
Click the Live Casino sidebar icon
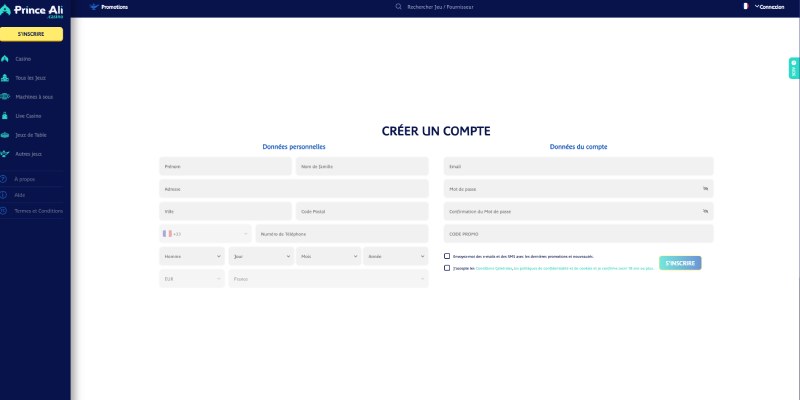[x=5, y=116]
